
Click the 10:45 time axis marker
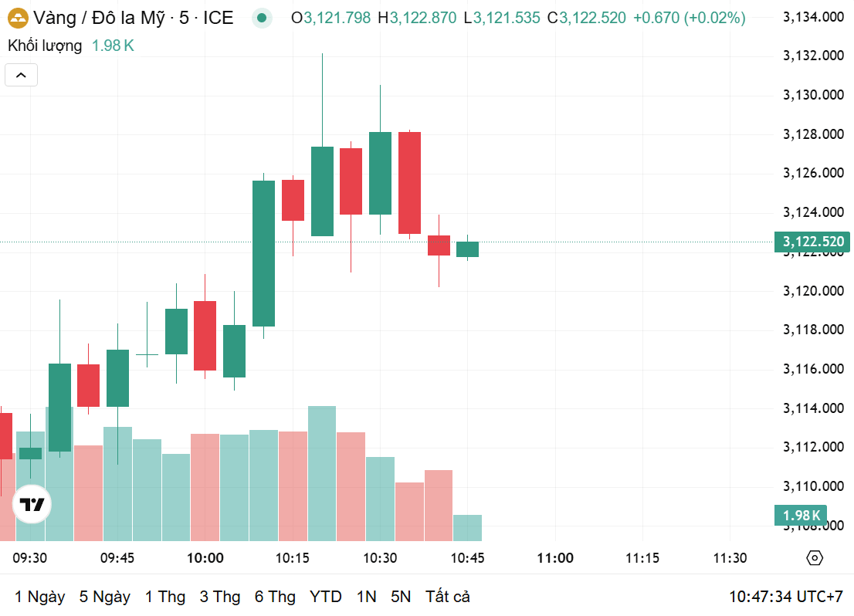point(467,558)
